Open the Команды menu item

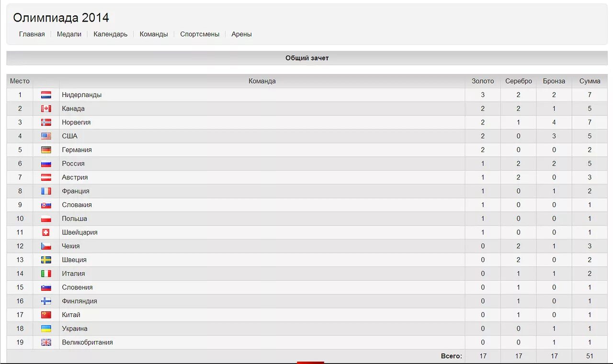coord(154,34)
